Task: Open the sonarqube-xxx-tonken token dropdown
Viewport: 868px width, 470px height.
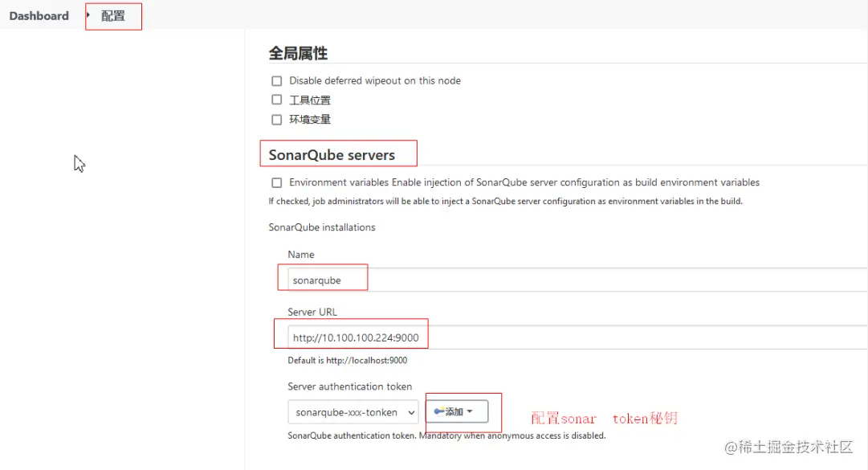Action: (x=353, y=412)
